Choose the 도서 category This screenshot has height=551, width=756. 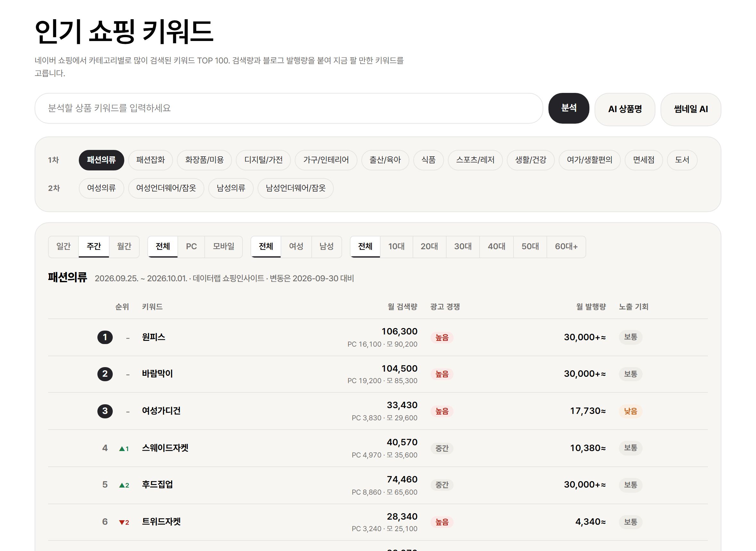(x=682, y=160)
